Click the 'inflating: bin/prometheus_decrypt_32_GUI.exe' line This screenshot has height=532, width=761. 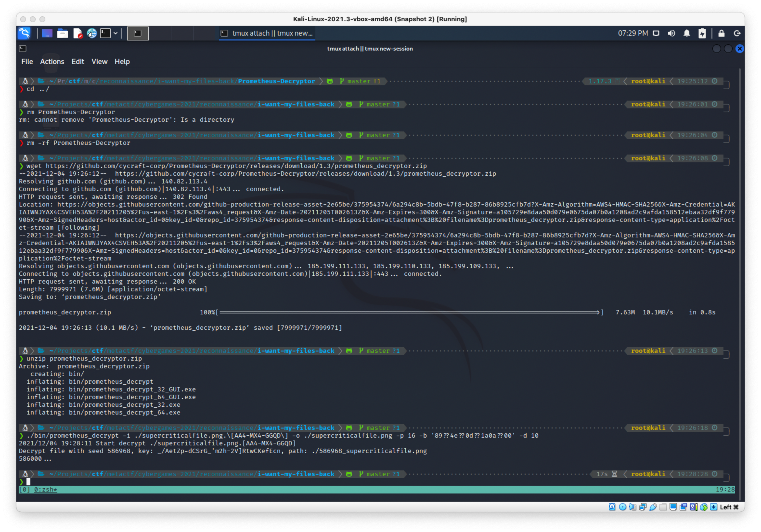pos(111,389)
